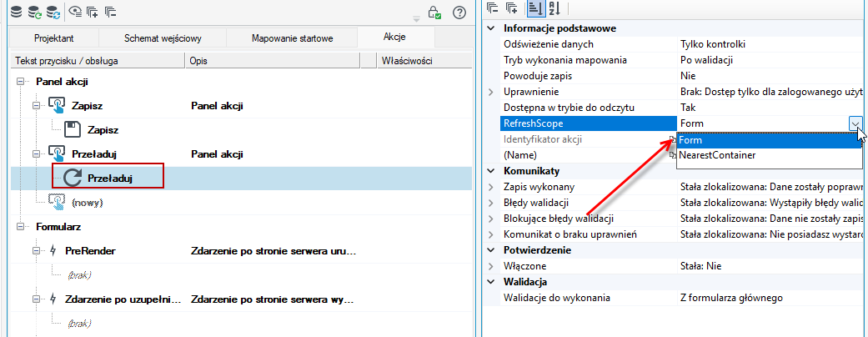Click the padlock with green check icon
Viewport: 868px width, 337px height.
pyautogui.click(x=435, y=12)
